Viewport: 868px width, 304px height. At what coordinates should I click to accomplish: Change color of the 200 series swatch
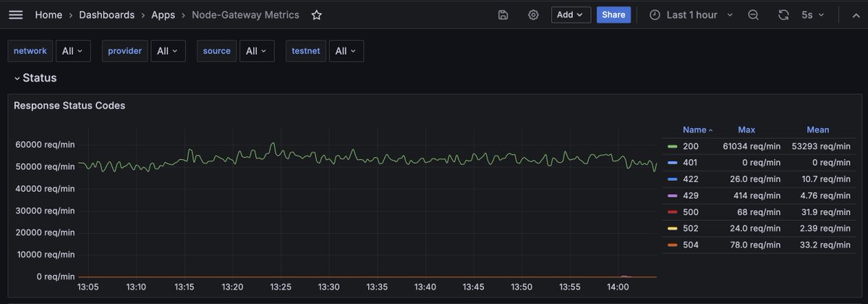(672, 146)
